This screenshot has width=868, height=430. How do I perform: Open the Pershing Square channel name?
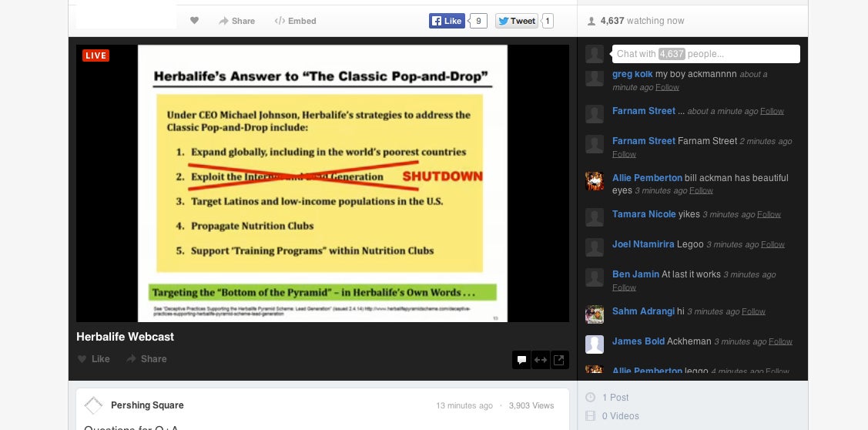(147, 405)
